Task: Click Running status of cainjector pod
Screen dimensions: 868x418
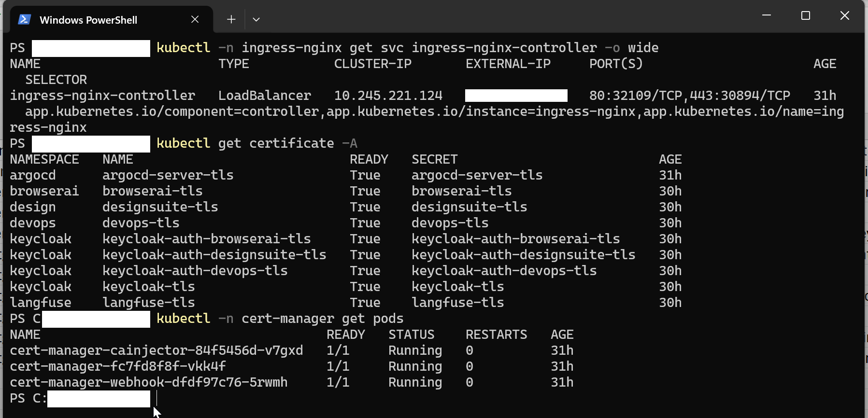Action: pyautogui.click(x=415, y=350)
